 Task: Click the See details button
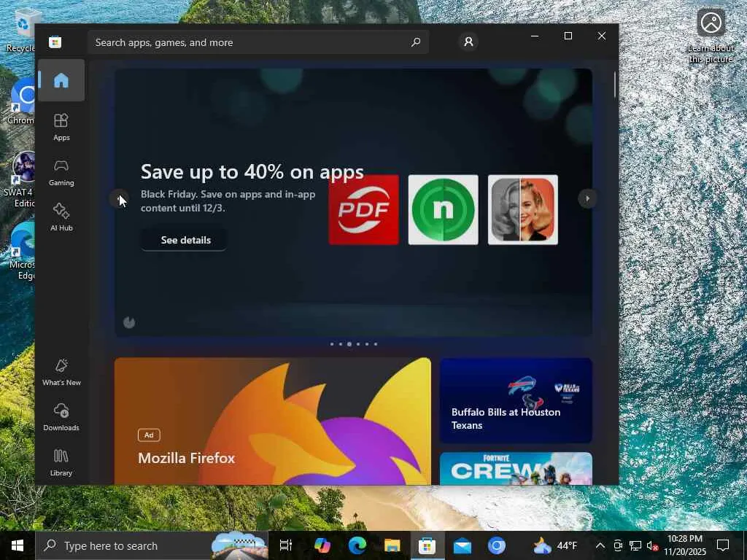[185, 240]
